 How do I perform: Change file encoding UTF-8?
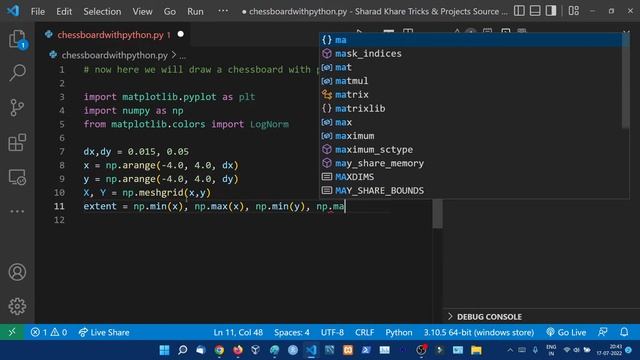click(332, 332)
